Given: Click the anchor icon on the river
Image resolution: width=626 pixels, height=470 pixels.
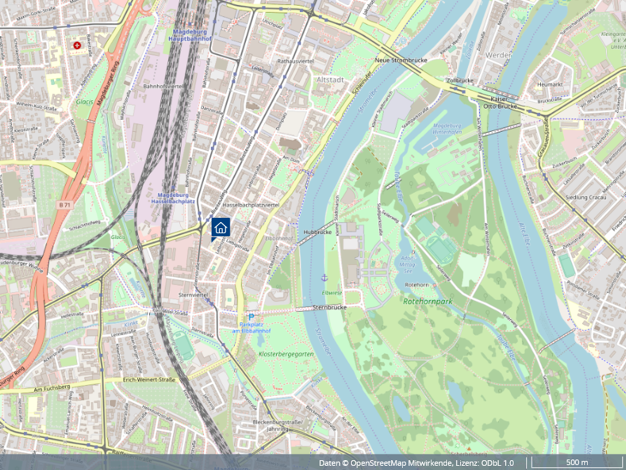Looking at the screenshot, I should (324, 277).
